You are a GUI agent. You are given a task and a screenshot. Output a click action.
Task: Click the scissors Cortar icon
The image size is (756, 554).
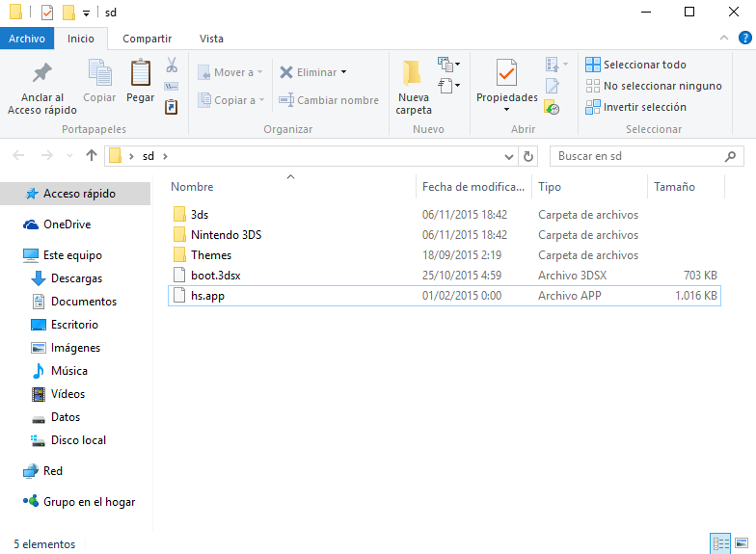coord(172,65)
